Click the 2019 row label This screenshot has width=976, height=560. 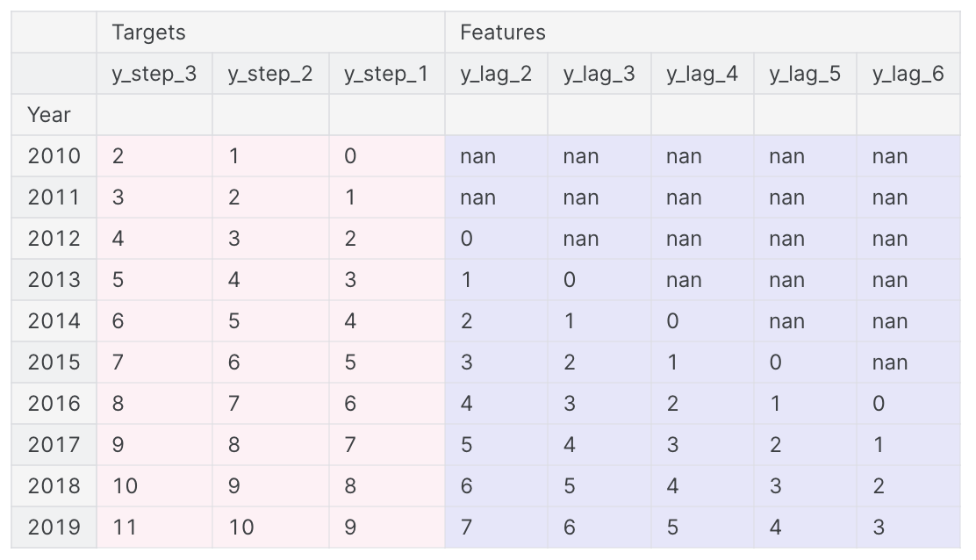coord(54,527)
